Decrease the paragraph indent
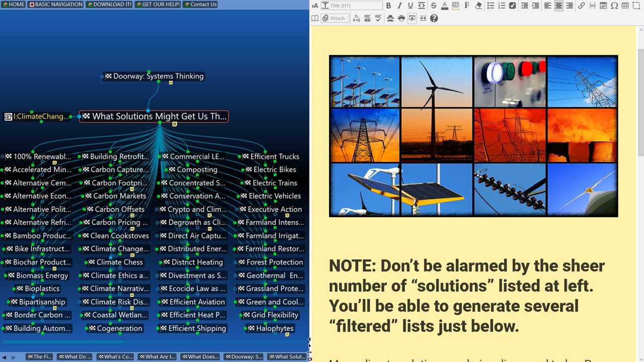This screenshot has height=362, width=644. click(x=524, y=6)
